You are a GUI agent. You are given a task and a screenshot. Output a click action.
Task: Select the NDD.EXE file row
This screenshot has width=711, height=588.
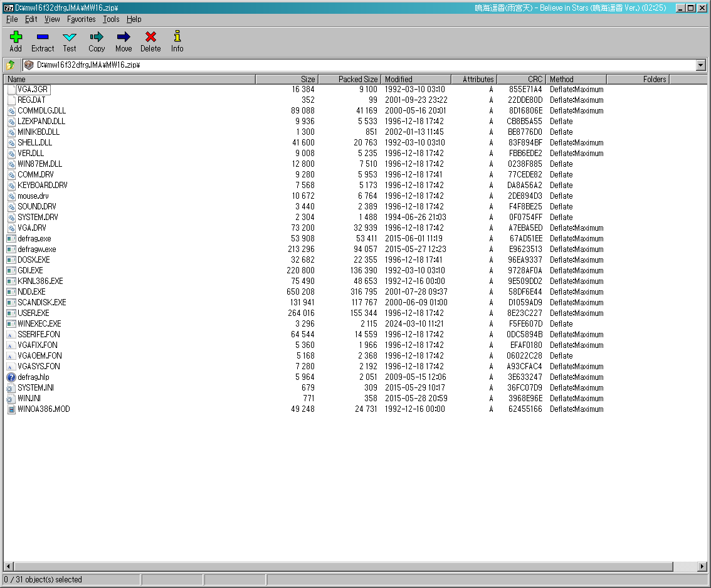(x=31, y=292)
